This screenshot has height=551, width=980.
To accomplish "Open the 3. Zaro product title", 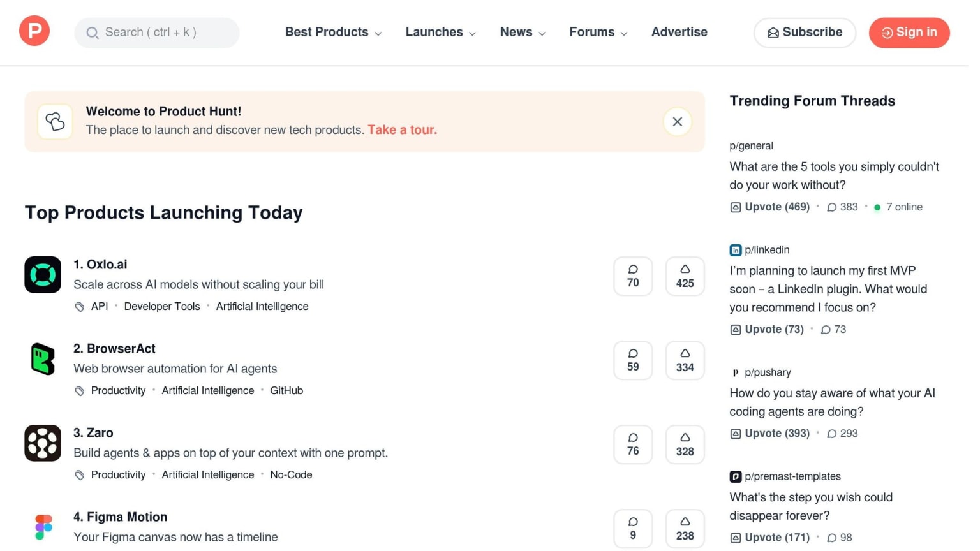I will (93, 432).
